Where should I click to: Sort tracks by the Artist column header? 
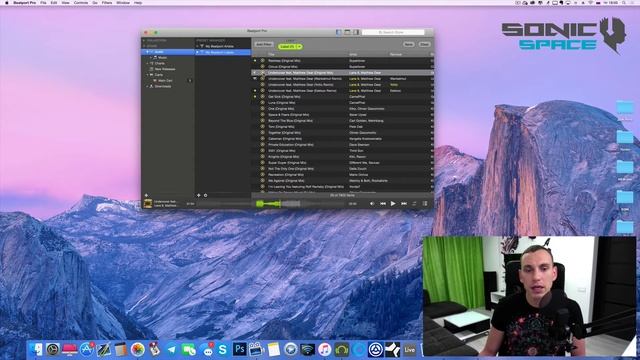click(353, 54)
